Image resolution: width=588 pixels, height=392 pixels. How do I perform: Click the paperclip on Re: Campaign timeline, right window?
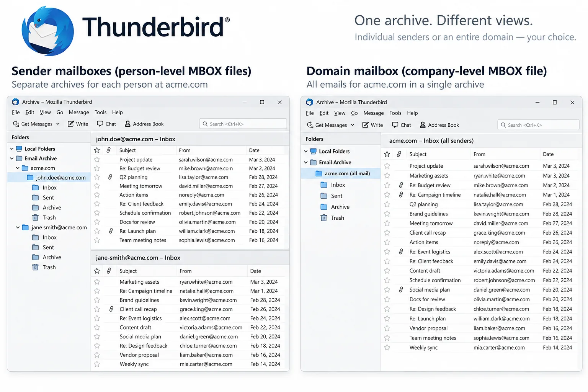pyautogui.click(x=401, y=195)
